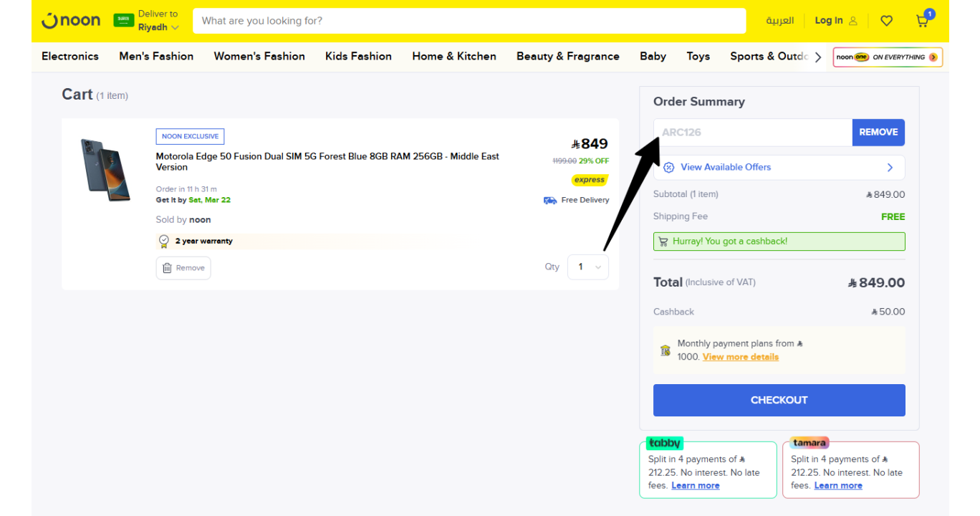This screenshot has height=516, width=980.
Task: Open the Beauty & Fragrance category
Action: tap(568, 56)
